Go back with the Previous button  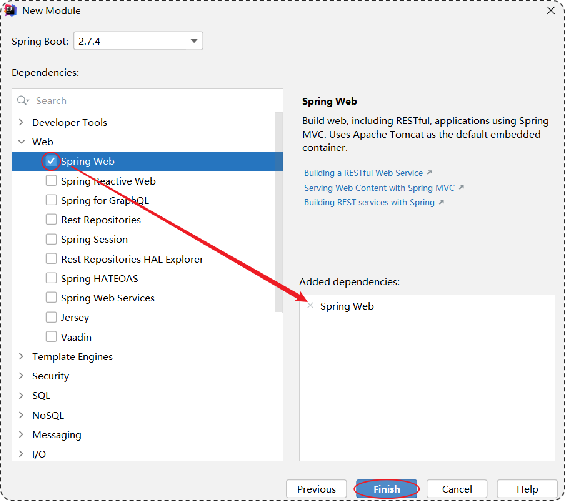[317, 489]
